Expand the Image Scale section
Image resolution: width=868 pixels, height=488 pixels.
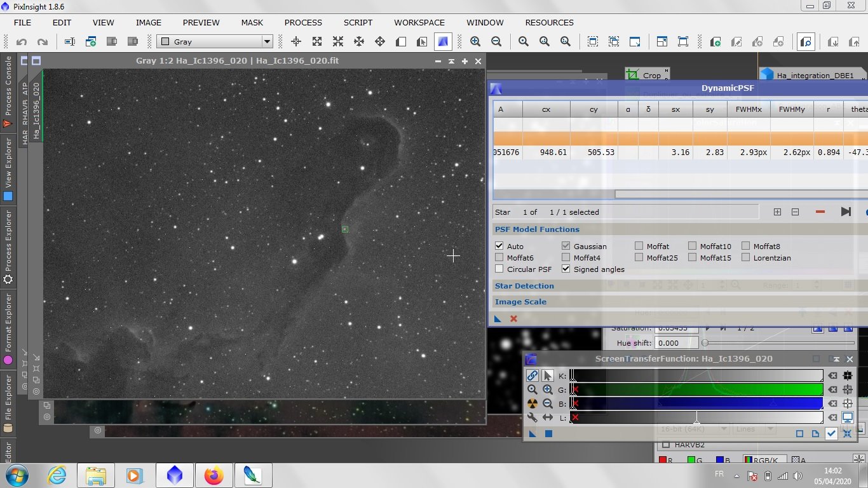click(x=520, y=302)
